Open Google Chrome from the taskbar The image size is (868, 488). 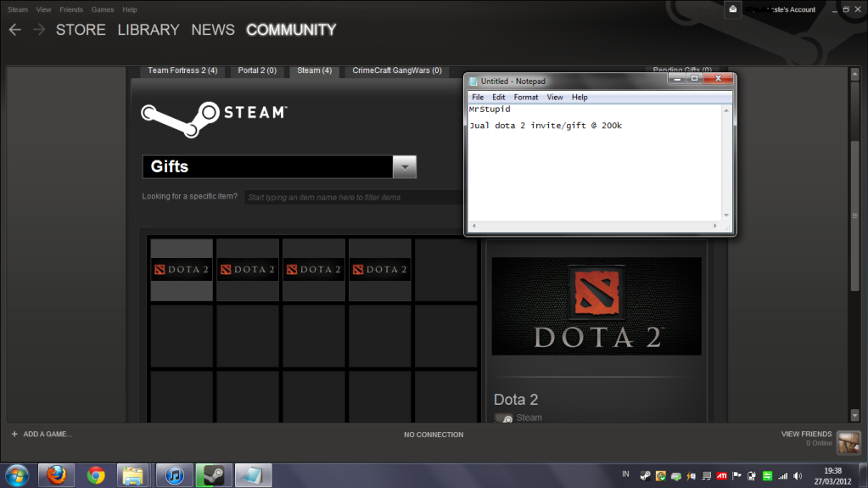pyautogui.click(x=96, y=476)
